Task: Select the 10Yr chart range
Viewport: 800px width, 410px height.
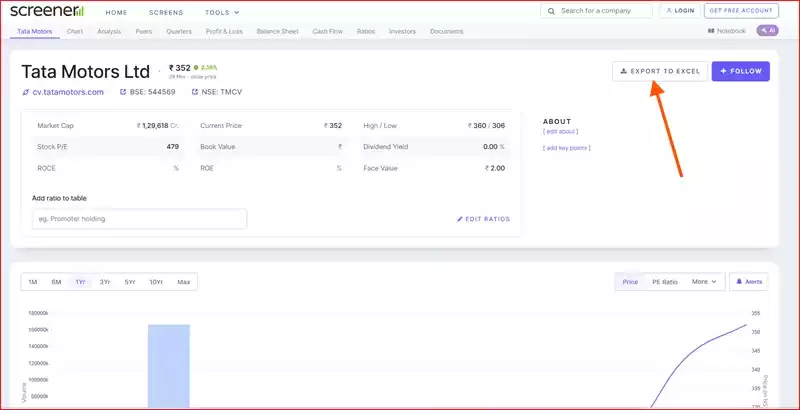Action: coord(156,282)
